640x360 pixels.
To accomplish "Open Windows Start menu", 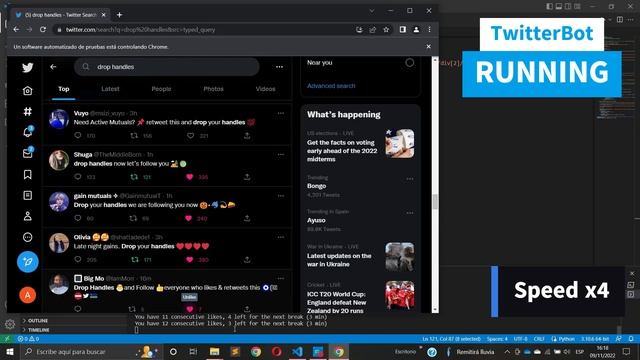I will (9, 351).
